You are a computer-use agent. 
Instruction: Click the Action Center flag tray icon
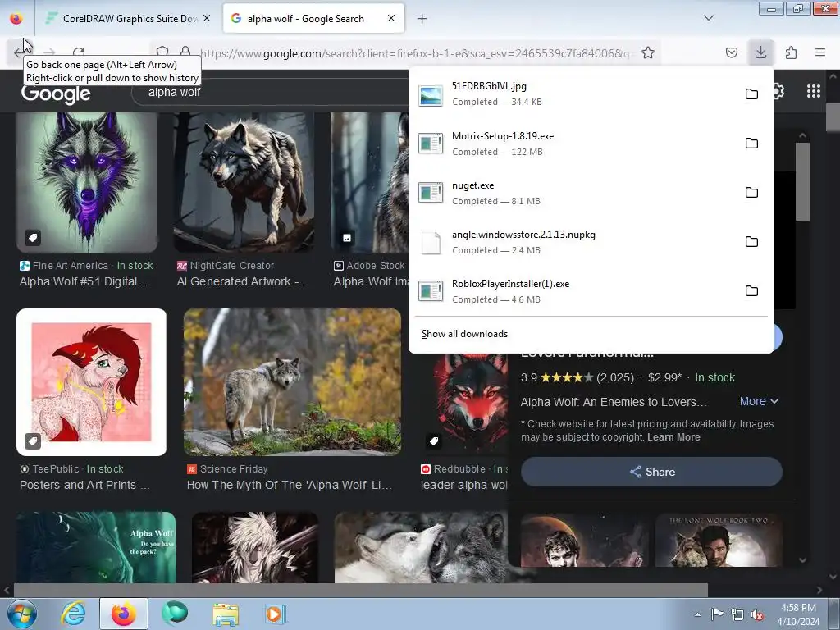pyautogui.click(x=717, y=614)
